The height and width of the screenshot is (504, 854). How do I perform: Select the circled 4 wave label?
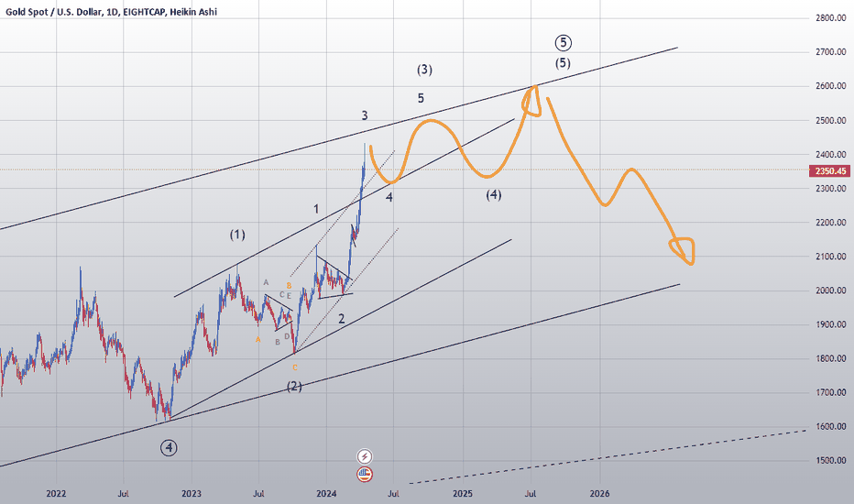coord(169,448)
